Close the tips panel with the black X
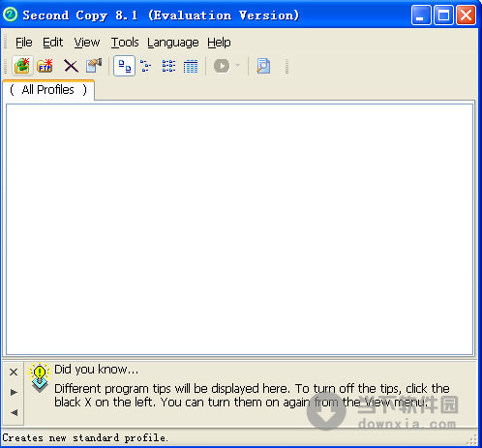482x448 pixels. tap(14, 372)
